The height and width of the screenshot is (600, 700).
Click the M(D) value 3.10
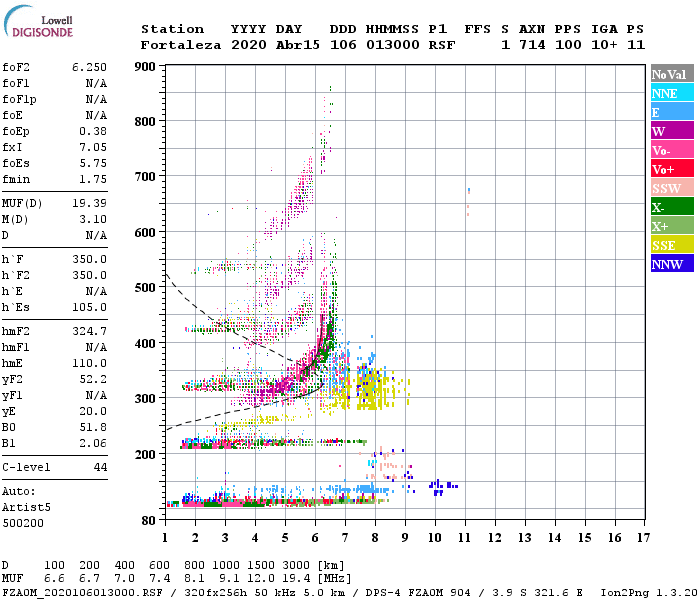point(93,219)
